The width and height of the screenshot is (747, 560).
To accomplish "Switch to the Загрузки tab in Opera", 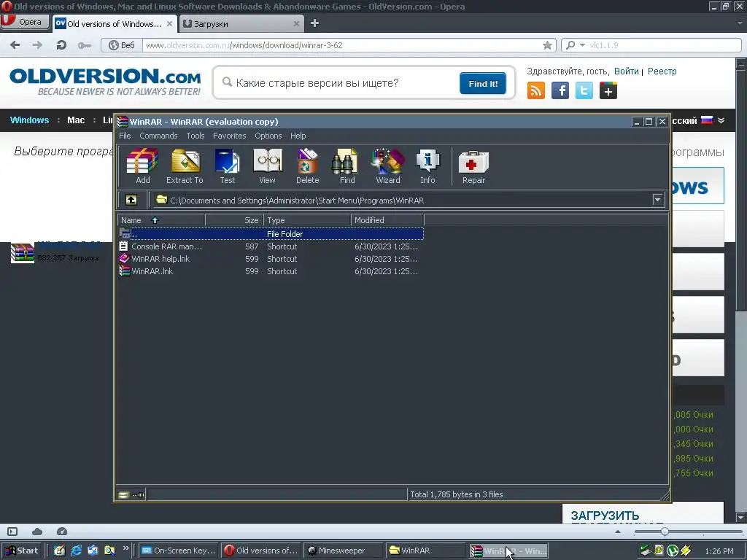I will (241, 24).
